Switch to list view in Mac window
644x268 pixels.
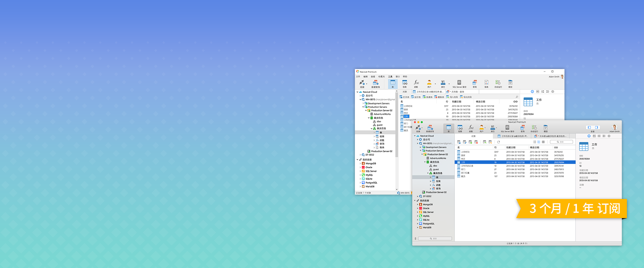539,142
